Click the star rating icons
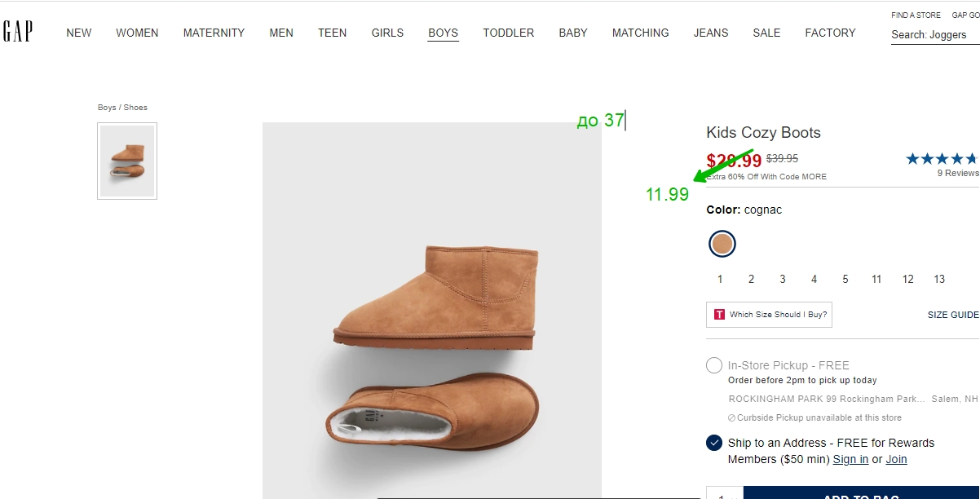980x499 pixels. (x=942, y=159)
